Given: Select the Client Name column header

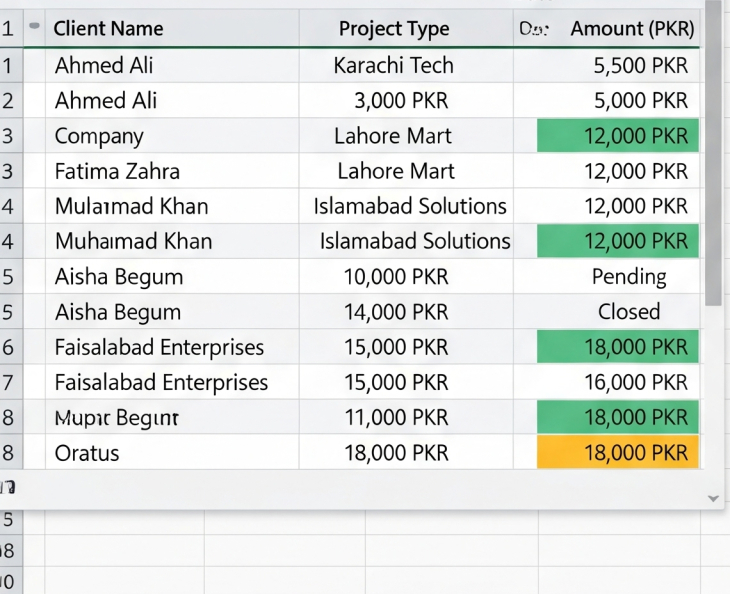Looking at the screenshot, I should (x=108, y=29).
